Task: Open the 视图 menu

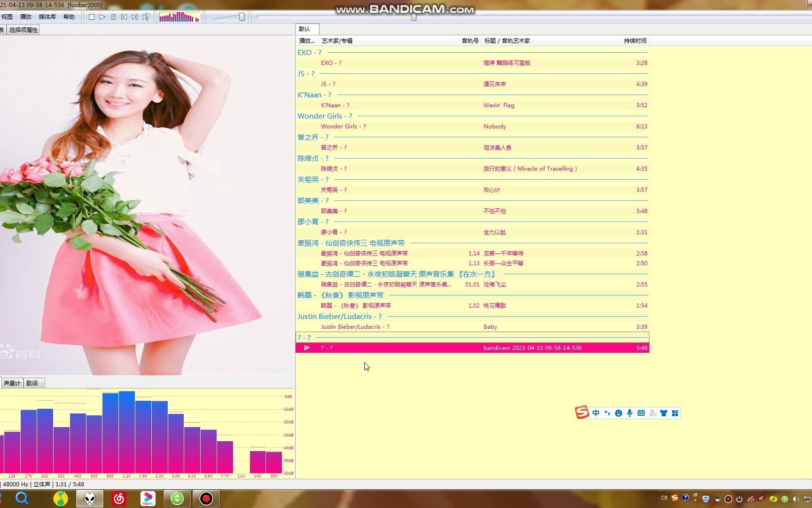Action: 7,17
